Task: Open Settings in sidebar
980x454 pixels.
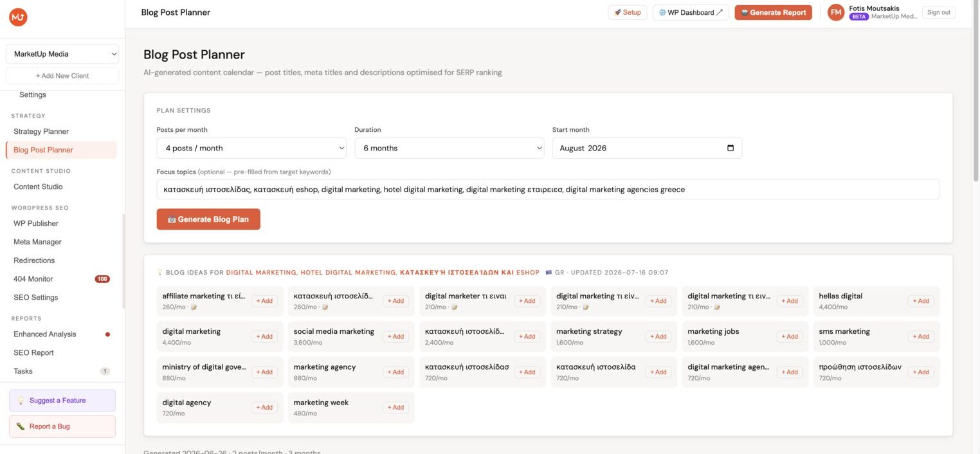Action: (33, 95)
